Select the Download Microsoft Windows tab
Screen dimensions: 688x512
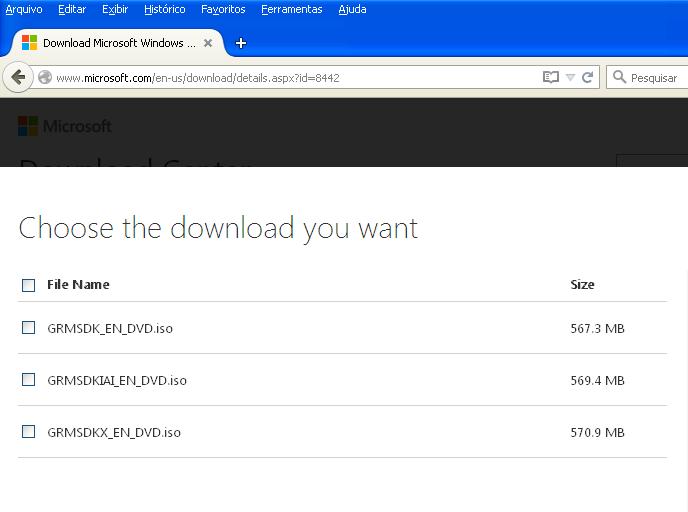117,43
